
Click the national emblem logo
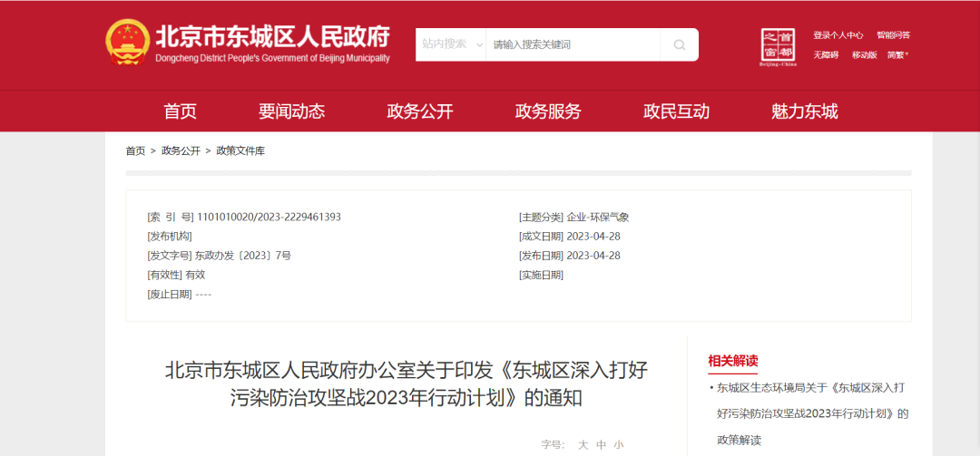tap(127, 44)
